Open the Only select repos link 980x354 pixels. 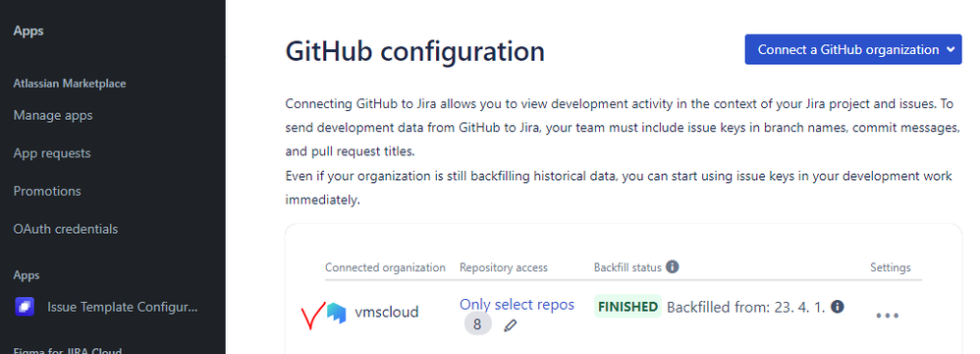(x=517, y=305)
